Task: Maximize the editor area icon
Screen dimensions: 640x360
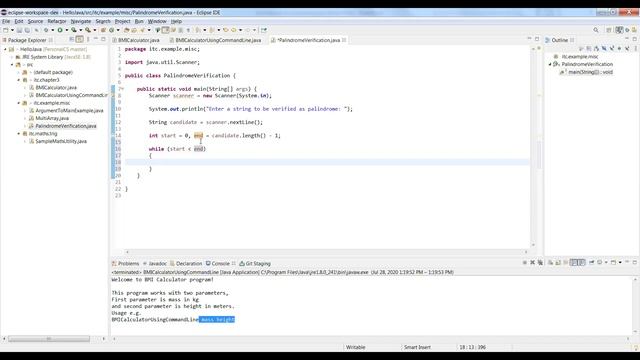Action: pyautogui.click(x=537, y=39)
